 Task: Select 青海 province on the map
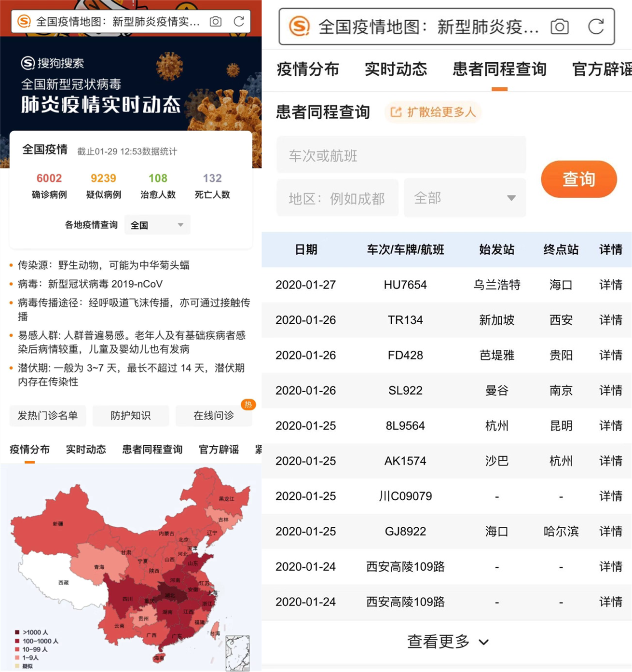99,567
